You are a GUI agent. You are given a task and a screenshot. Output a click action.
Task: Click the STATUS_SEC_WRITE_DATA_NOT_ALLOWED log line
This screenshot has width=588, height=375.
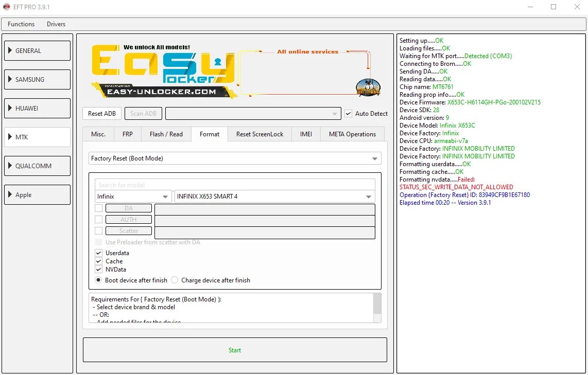pos(456,187)
